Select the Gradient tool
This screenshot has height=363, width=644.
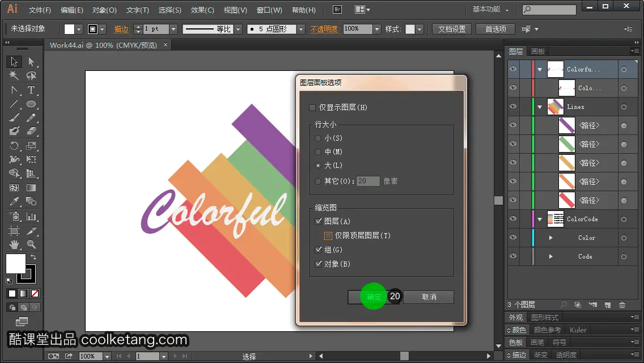coord(31,188)
